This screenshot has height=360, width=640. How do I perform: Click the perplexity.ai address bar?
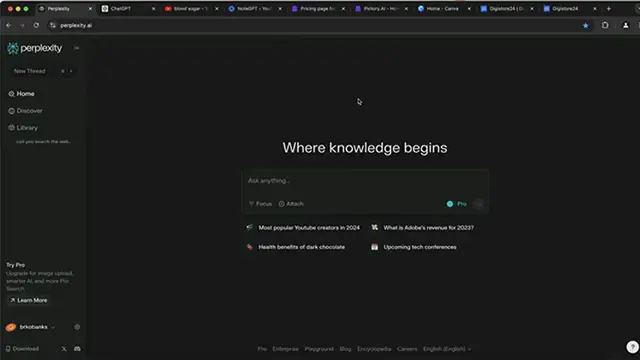pyautogui.click(x=318, y=25)
